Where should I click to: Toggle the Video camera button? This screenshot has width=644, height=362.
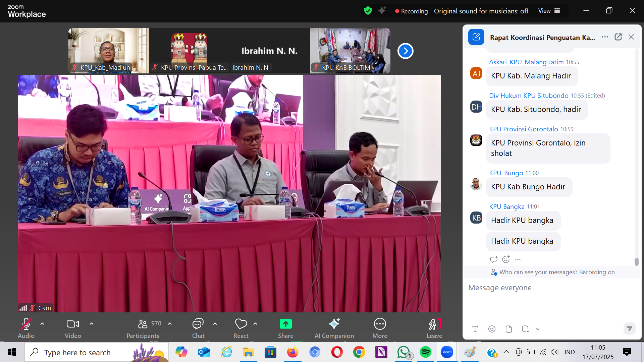point(73,324)
